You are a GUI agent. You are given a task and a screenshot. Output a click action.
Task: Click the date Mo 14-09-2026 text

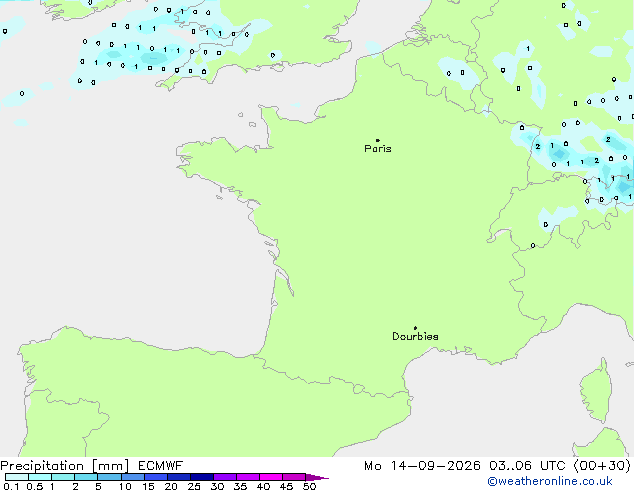(x=422, y=466)
